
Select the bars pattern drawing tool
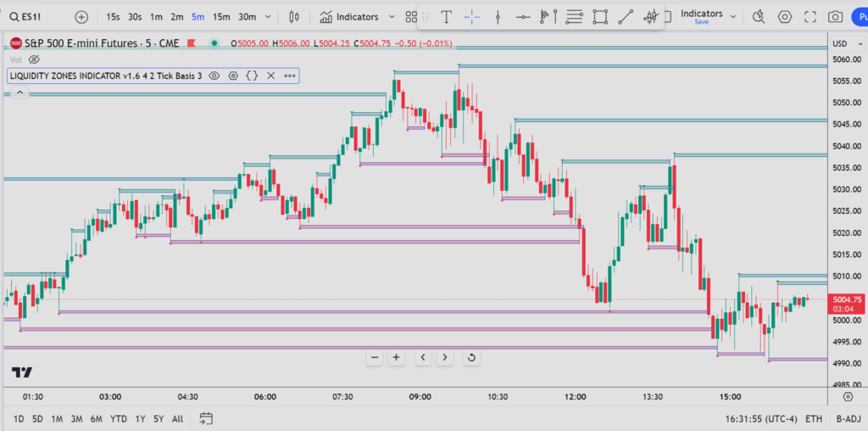[x=651, y=17]
